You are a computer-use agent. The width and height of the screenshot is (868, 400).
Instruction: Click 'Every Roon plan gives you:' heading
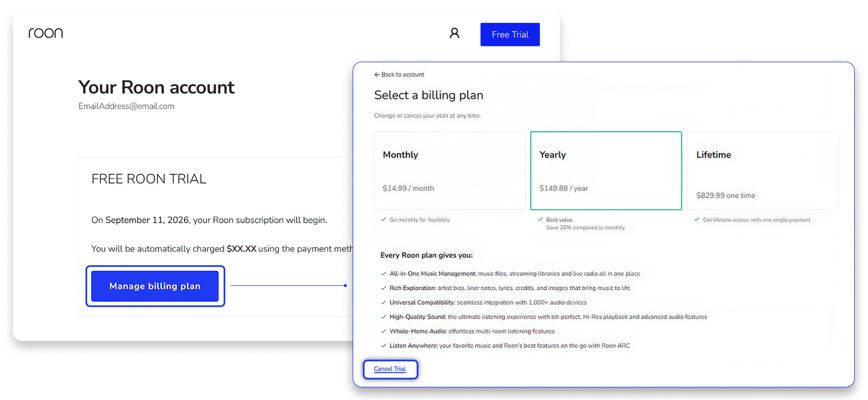point(426,255)
